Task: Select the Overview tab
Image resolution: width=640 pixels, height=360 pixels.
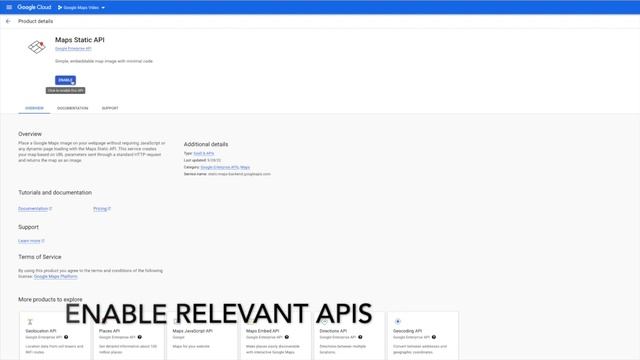Action: 34,108
